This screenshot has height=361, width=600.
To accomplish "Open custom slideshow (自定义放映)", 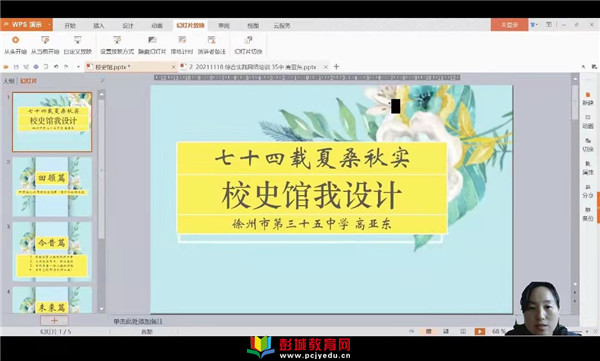I will (x=78, y=45).
